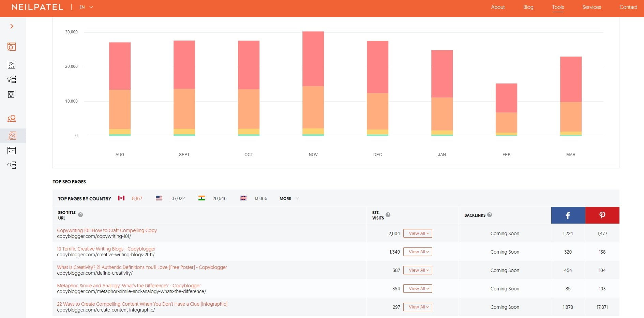644x318 pixels.
Task: Click the 1,224 Facebook shares value
Action: coord(568,233)
